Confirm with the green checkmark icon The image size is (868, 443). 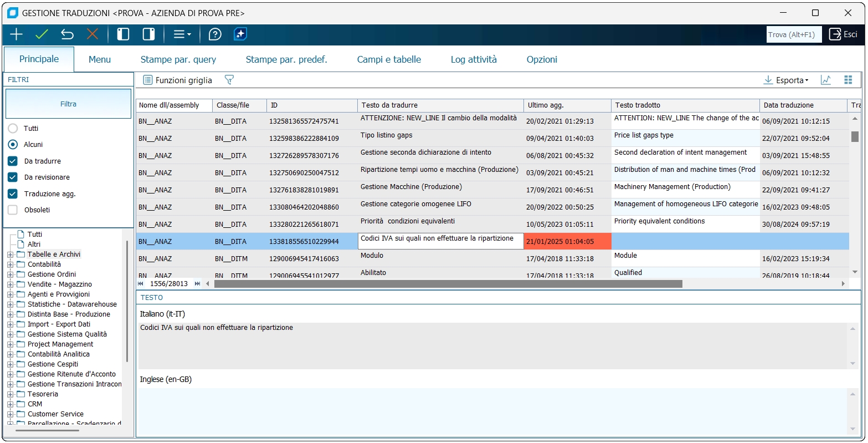click(x=42, y=34)
